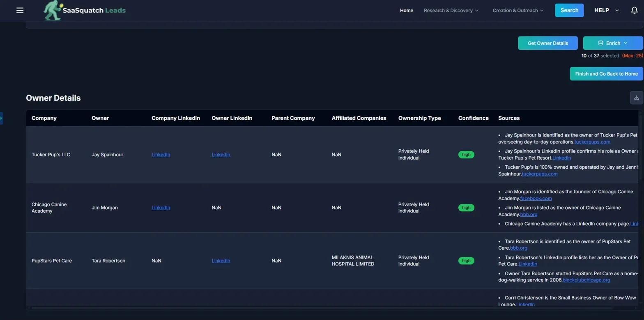
Task: Open the facebook.com source link
Action: tap(536, 198)
